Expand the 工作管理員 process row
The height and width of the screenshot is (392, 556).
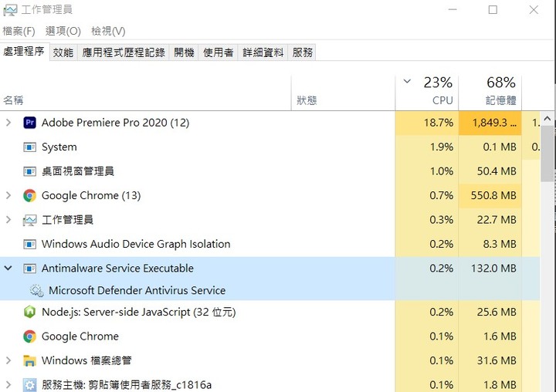[x=8, y=220]
